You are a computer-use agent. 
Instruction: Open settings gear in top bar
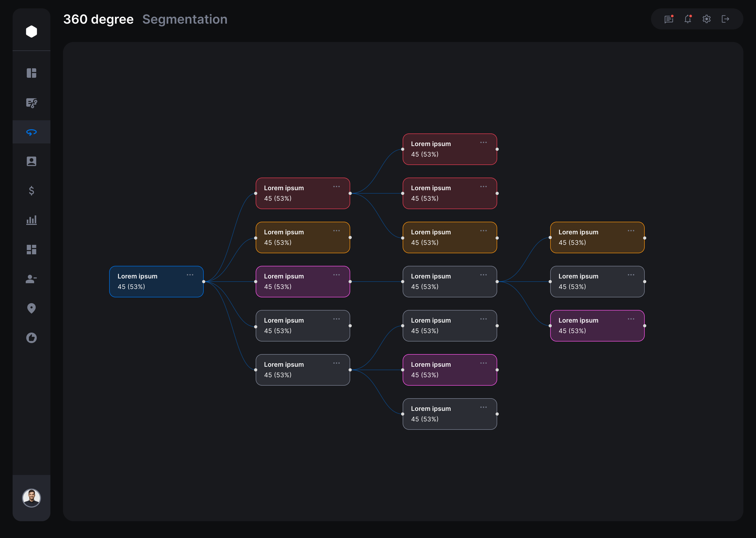coord(707,19)
